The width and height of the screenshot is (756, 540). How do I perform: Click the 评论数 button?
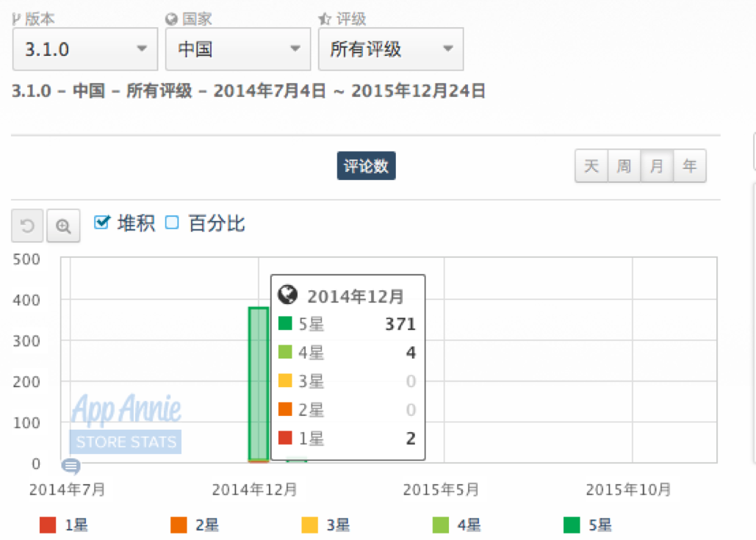tap(367, 166)
